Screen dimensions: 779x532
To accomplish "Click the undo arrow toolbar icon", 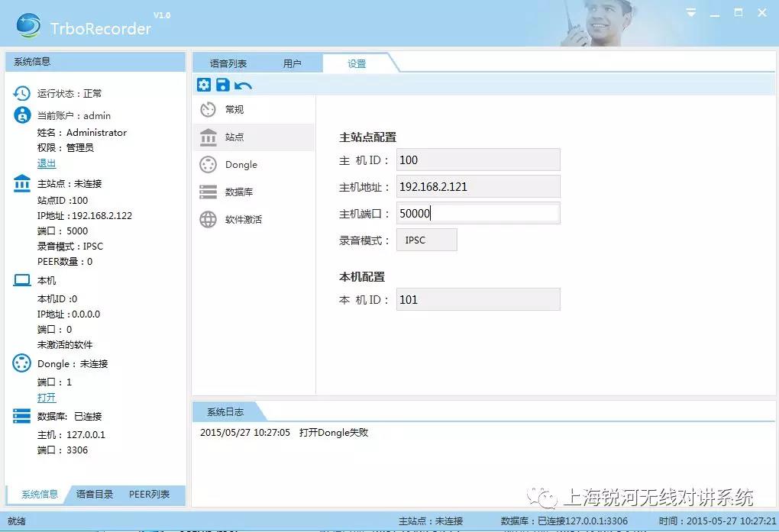I will pyautogui.click(x=243, y=85).
